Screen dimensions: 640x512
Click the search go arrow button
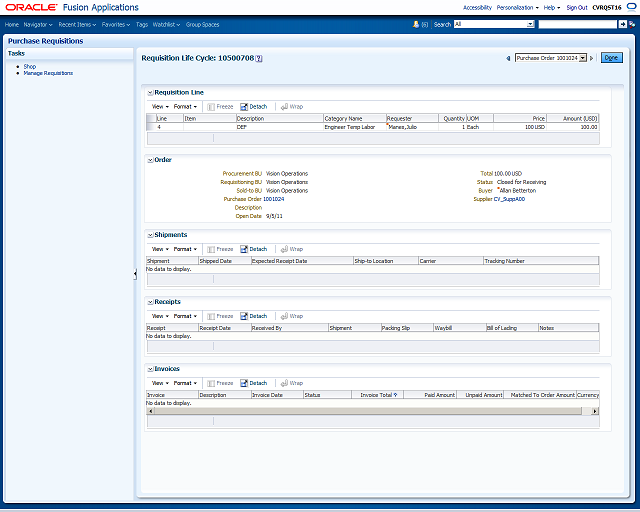623,24
